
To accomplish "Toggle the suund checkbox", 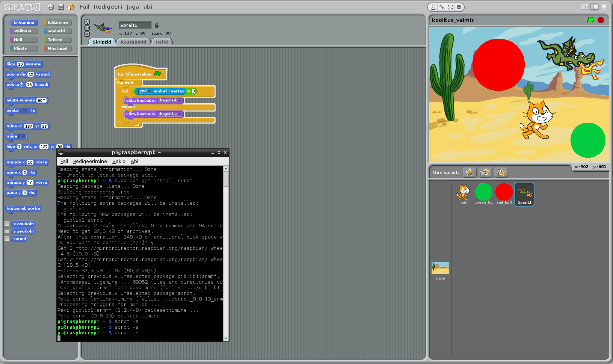I will click(7, 239).
